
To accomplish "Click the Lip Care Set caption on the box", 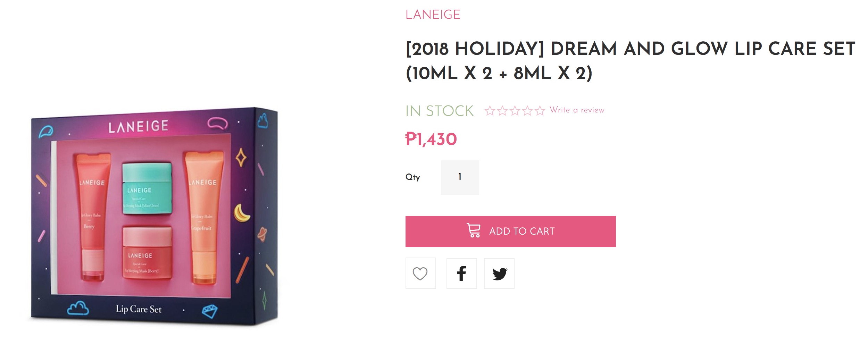I will [x=139, y=309].
